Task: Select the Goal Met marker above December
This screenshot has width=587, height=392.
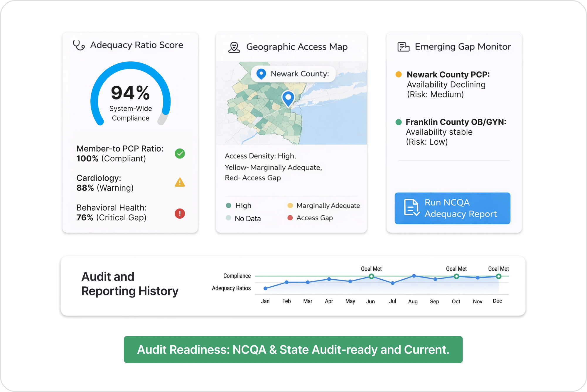Action: click(498, 276)
